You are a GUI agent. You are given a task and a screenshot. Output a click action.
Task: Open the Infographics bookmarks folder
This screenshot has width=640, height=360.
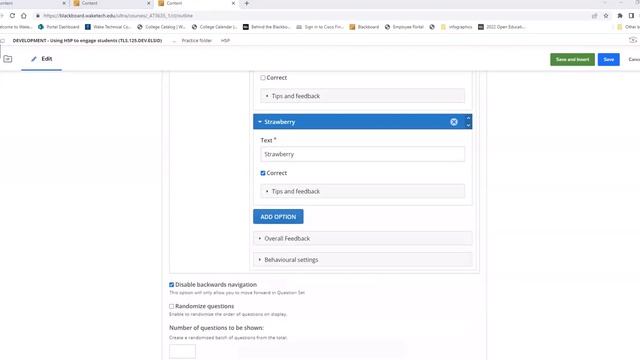(456, 27)
